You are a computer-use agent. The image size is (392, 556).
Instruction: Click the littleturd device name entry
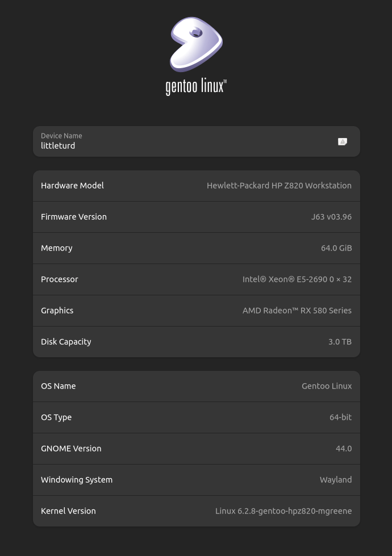point(58,145)
